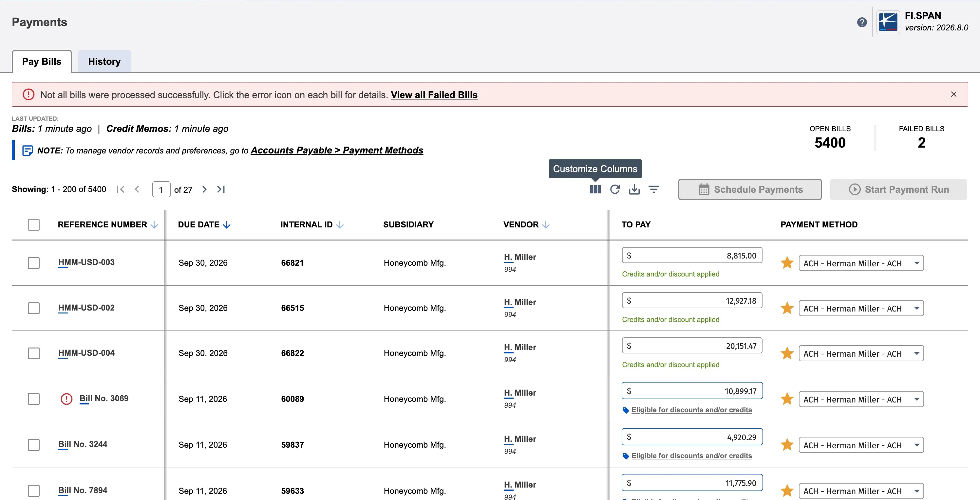
Task: Select Bill No. 3069 checkbox
Action: pos(34,399)
